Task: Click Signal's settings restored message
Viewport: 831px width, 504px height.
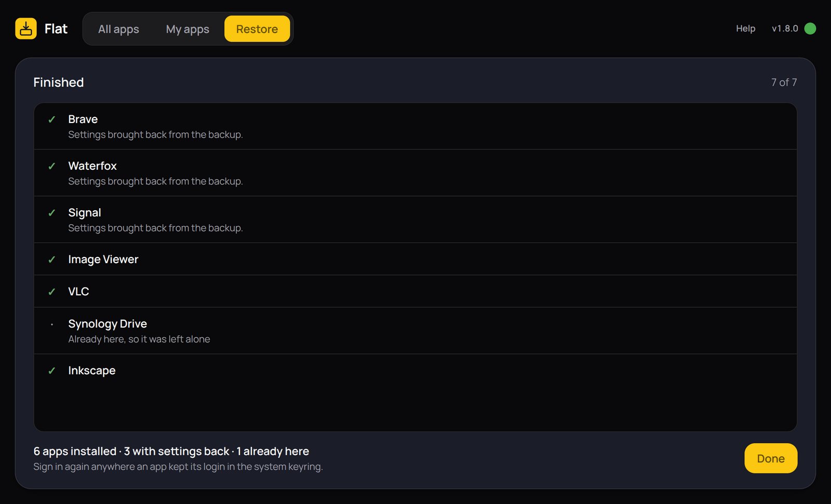Action: coord(156,228)
